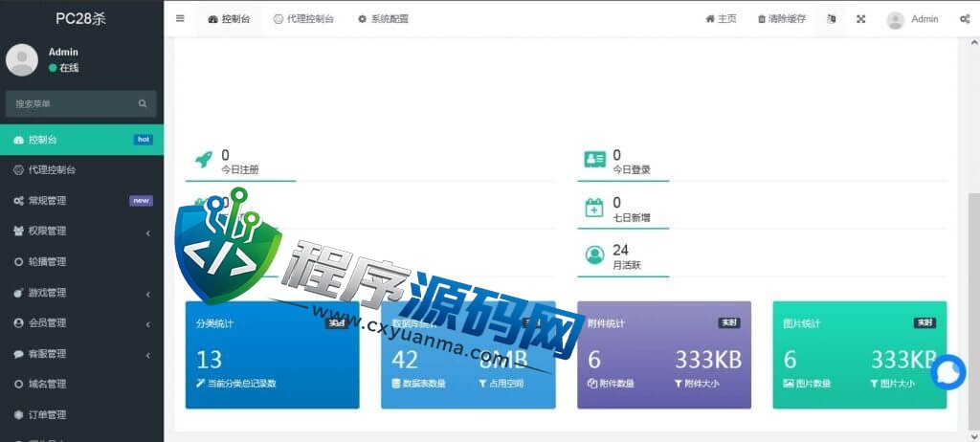Click the 实时 badge on 附件统计 card

pos(729,323)
